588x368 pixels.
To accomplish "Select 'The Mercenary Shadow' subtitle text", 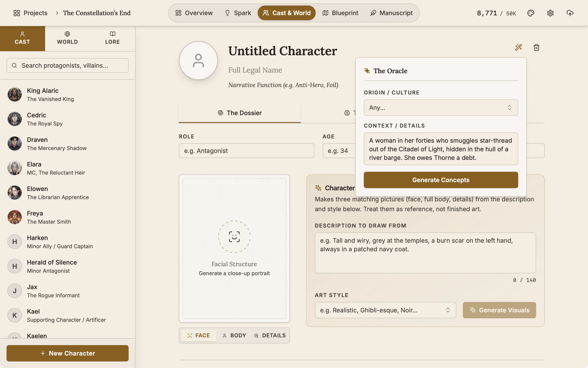I will tap(57, 148).
